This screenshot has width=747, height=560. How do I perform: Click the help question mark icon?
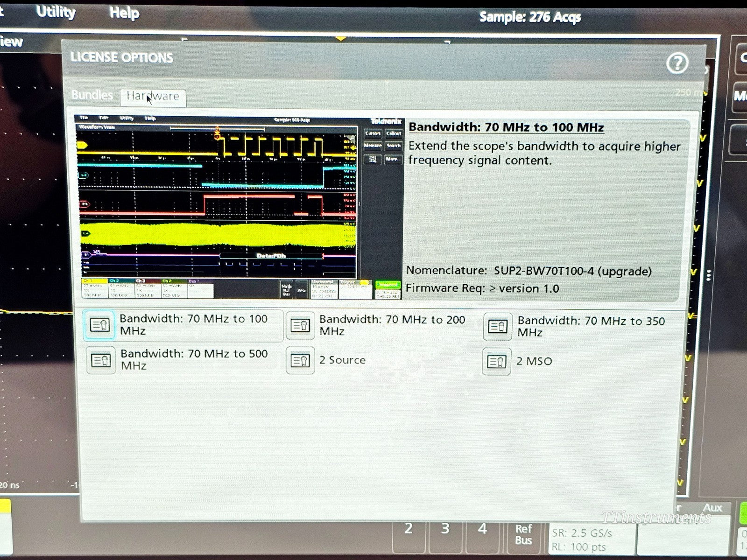pos(677,63)
